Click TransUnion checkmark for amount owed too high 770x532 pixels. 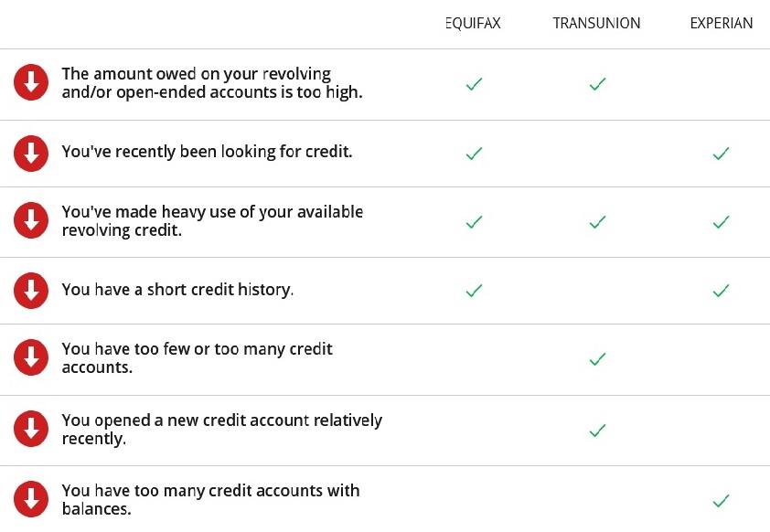click(x=597, y=84)
